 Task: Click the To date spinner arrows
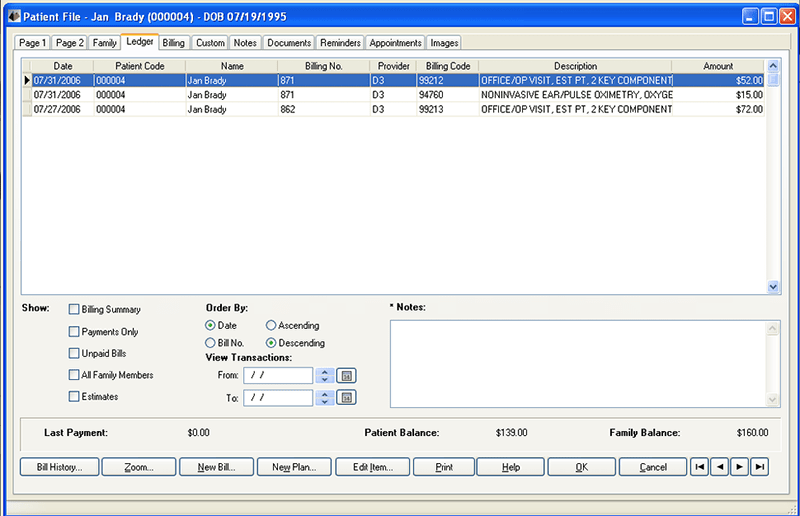coord(324,398)
